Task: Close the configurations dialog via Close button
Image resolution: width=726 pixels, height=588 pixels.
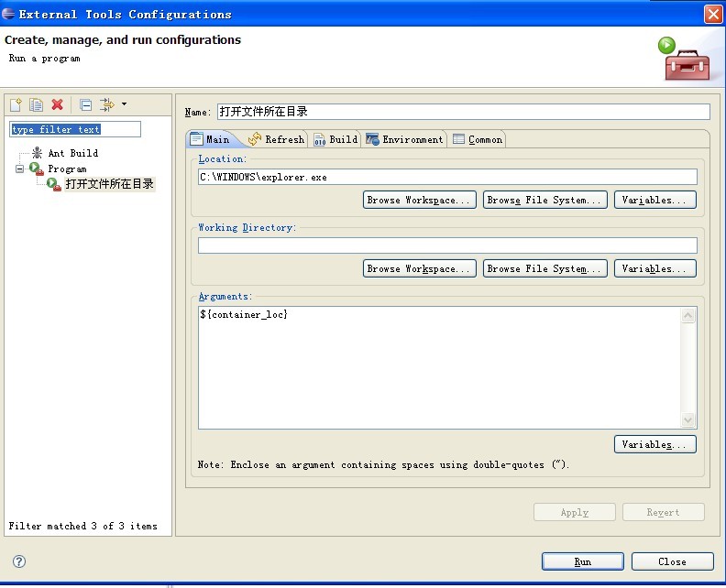Action: tap(672, 561)
